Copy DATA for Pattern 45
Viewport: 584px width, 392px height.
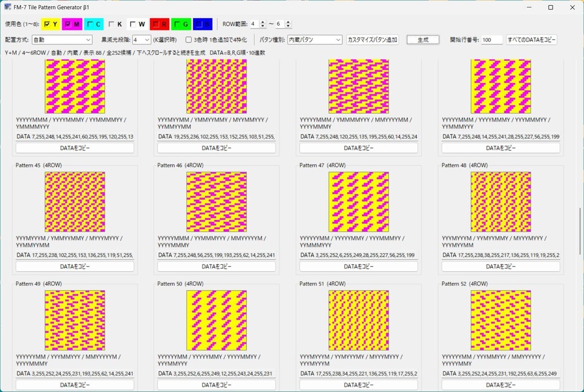point(75,266)
